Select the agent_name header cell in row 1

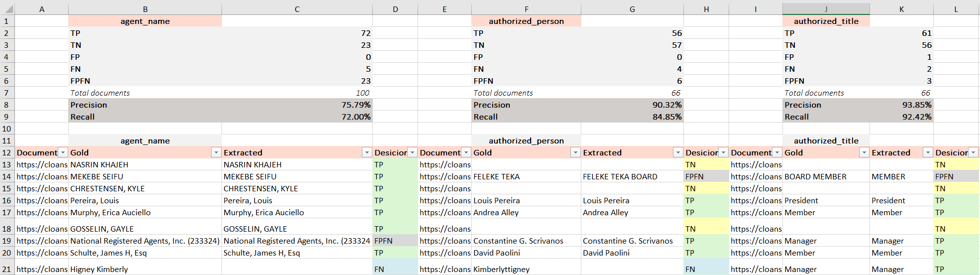(x=145, y=21)
